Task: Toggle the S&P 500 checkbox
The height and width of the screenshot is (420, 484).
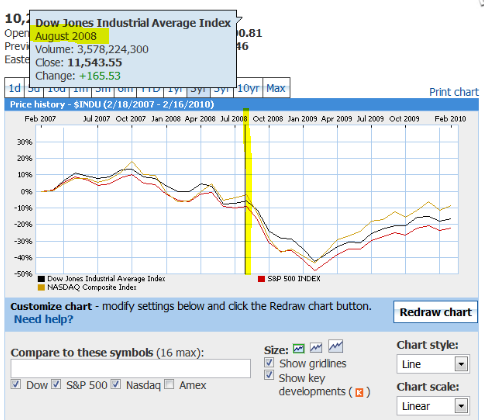Action: pos(56,384)
